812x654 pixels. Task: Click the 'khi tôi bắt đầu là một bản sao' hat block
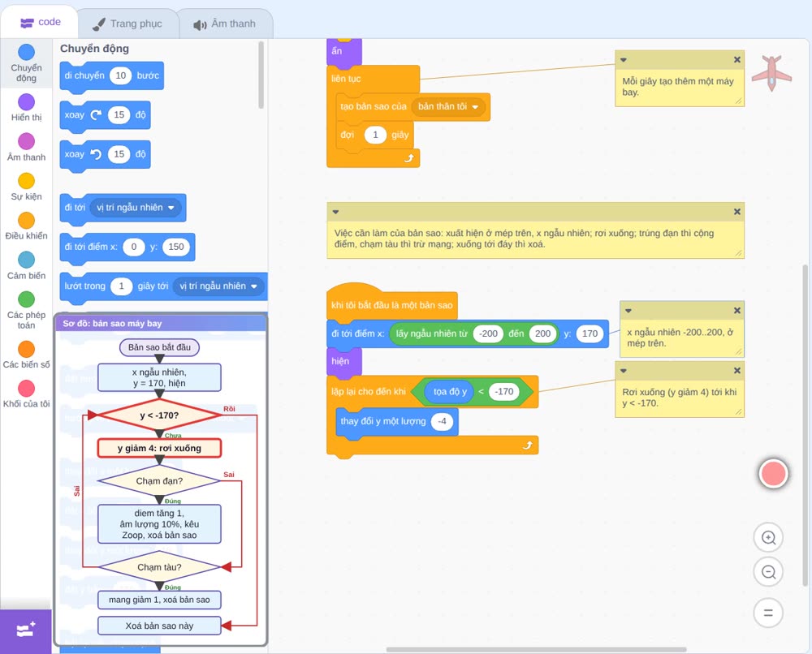pyautogui.click(x=392, y=303)
